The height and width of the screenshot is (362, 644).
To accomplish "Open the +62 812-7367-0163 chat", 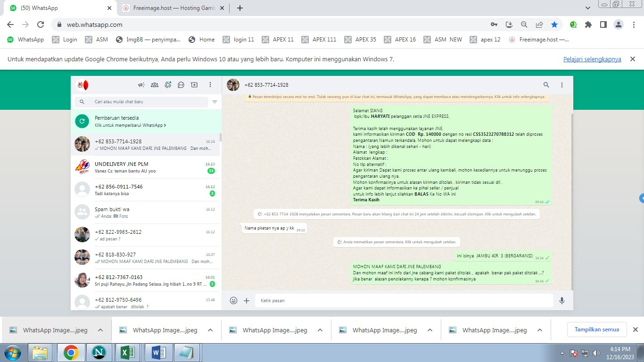I will (x=145, y=280).
